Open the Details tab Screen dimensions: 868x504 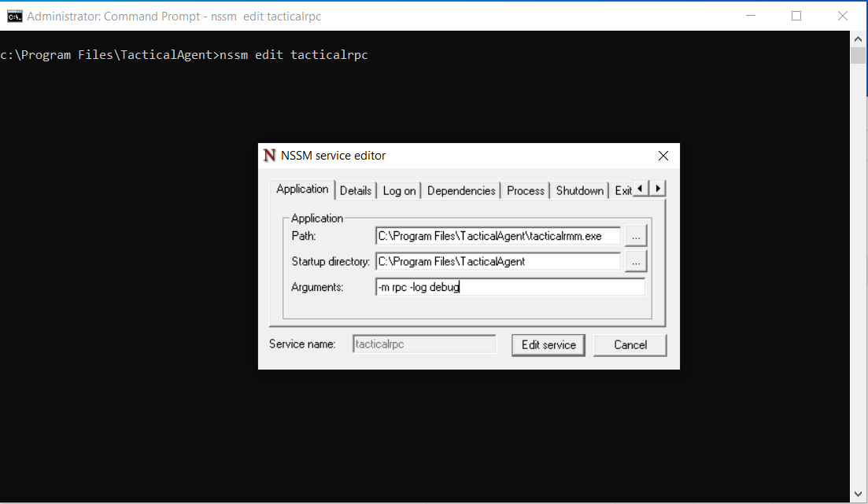pos(356,191)
